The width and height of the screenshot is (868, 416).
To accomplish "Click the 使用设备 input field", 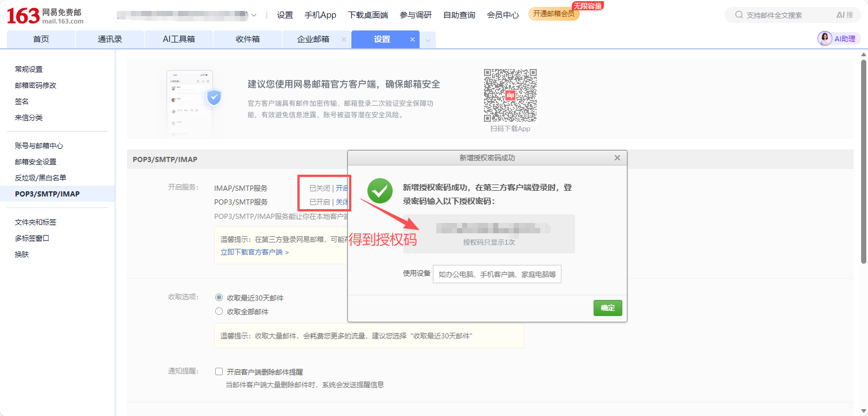I will 497,275.
